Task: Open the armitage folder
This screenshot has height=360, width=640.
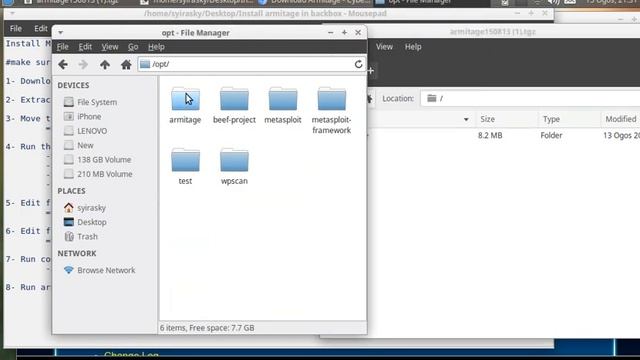Action: click(x=185, y=106)
